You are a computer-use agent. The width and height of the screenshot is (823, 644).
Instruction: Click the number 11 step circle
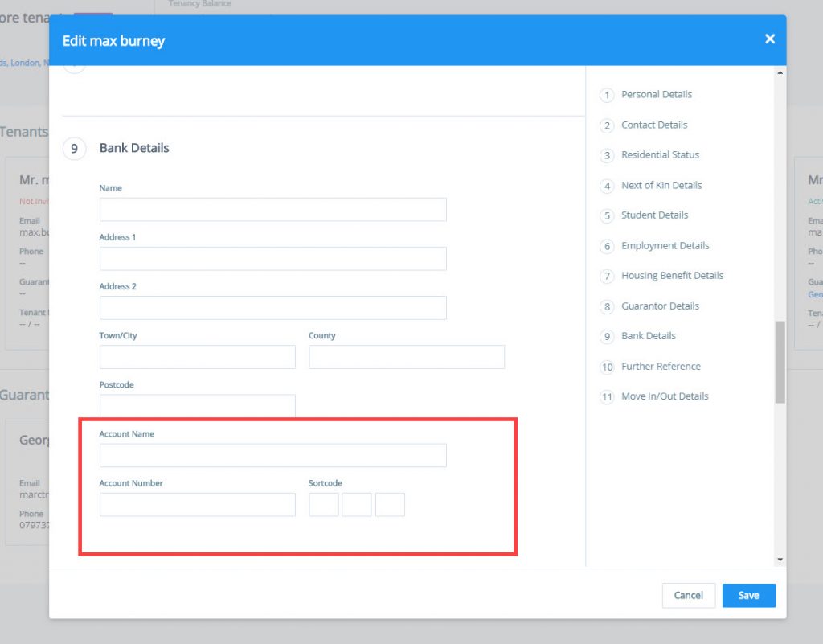click(x=607, y=397)
